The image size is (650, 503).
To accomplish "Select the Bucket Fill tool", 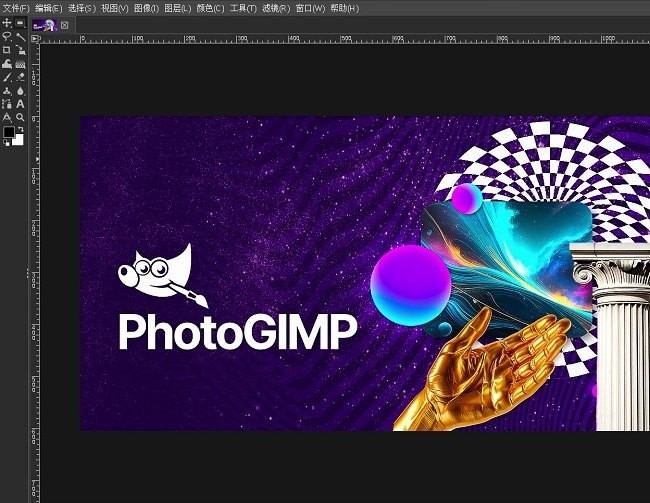I will click(x=7, y=63).
